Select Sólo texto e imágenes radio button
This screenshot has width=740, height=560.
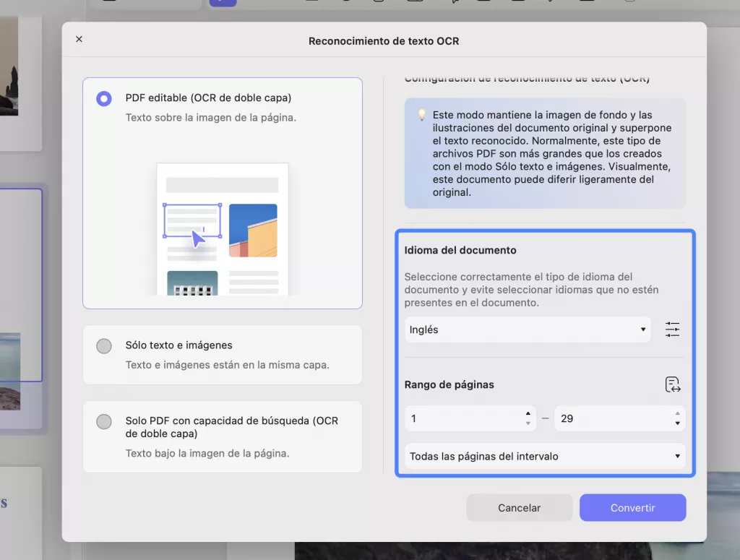(x=104, y=346)
